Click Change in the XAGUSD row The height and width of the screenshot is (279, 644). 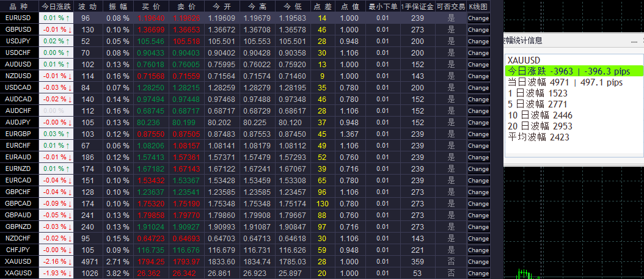[478, 274]
